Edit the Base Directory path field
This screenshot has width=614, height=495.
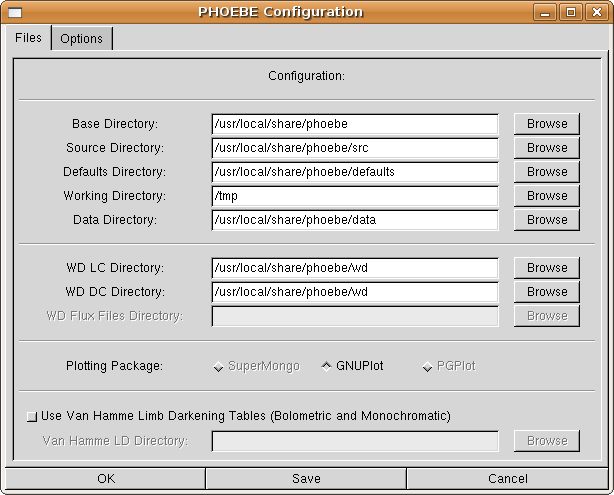tap(355, 124)
